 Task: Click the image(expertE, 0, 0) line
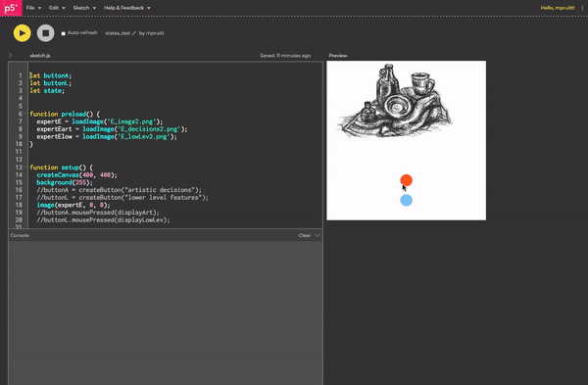tap(73, 205)
